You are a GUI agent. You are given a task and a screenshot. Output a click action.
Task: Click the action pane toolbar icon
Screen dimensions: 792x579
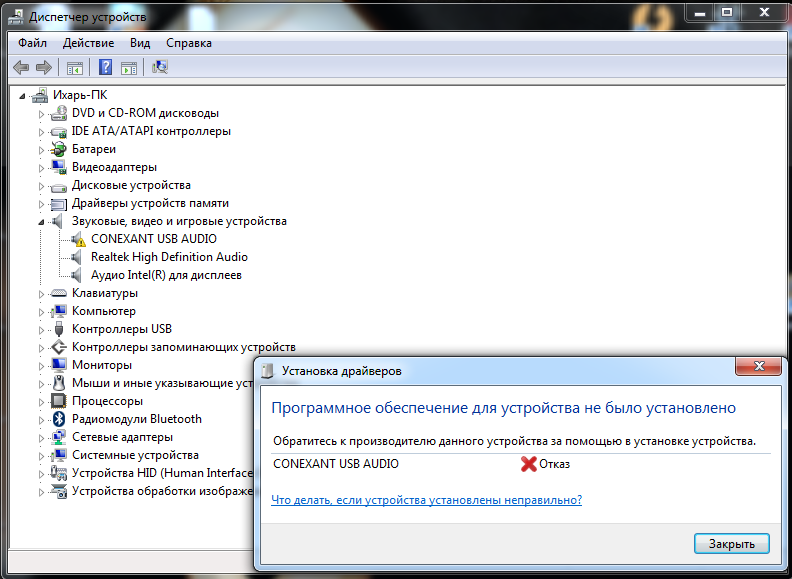point(129,67)
